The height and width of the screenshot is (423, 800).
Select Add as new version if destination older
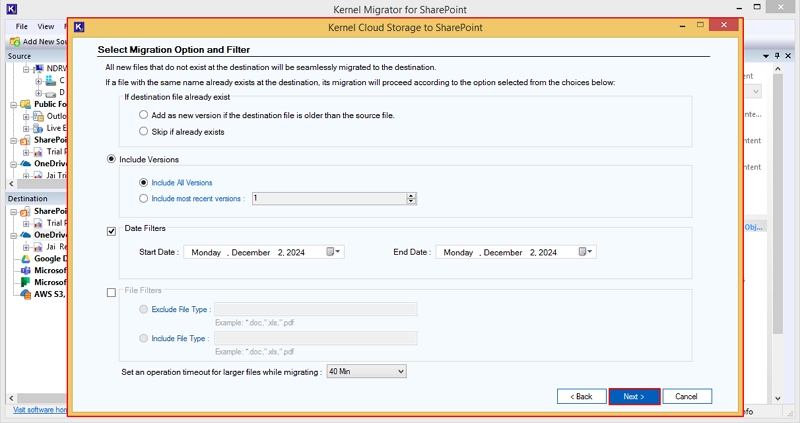[143, 115]
